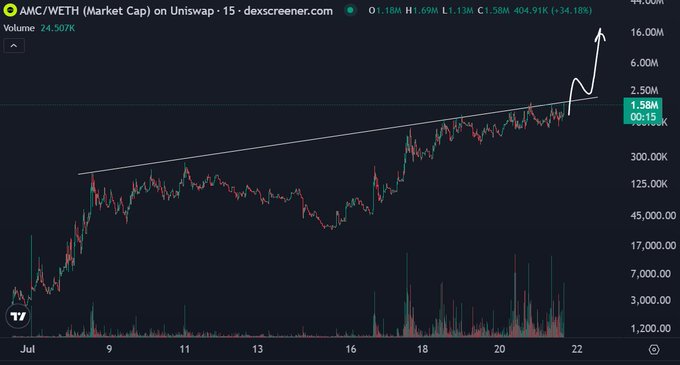Click the 300.00K price axis label
Viewport: 680px width, 365px height.
(649, 156)
